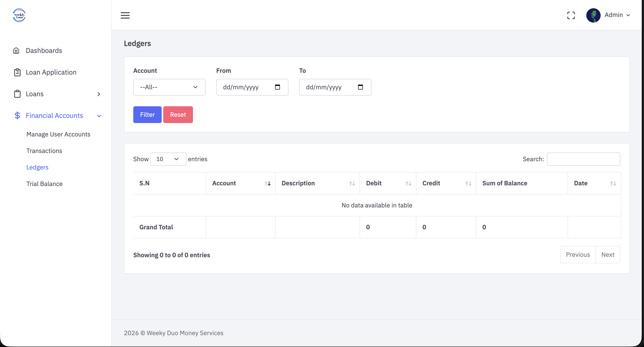This screenshot has height=347, width=644.
Task: Click the Weekly Loan logo
Action: coord(19,15)
